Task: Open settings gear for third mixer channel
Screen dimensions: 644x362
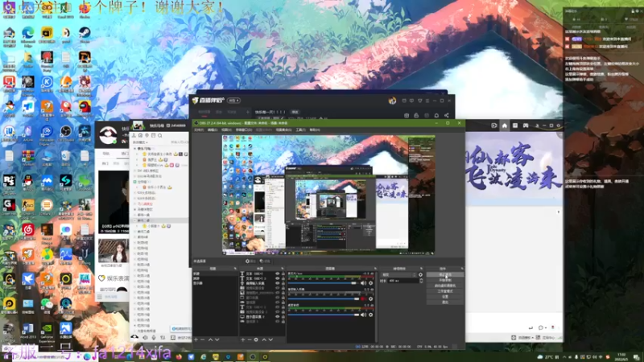Action: coord(370,315)
